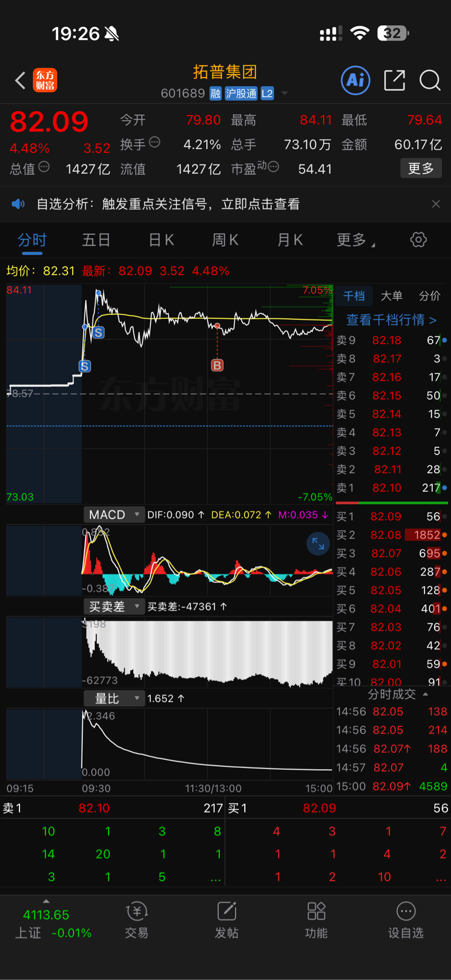Screen dimensions: 451x980
Task: Tap the lower S sell marker on chart
Action: (85, 366)
